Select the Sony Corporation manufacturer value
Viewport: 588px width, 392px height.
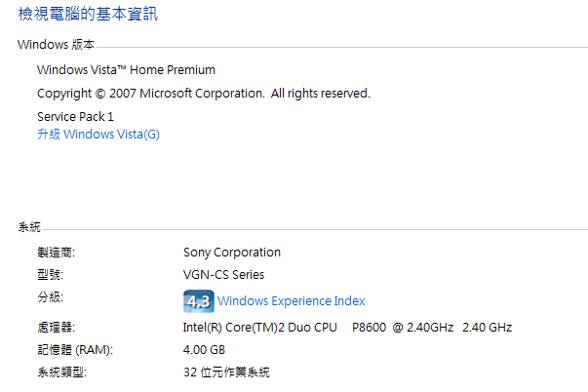point(232,253)
